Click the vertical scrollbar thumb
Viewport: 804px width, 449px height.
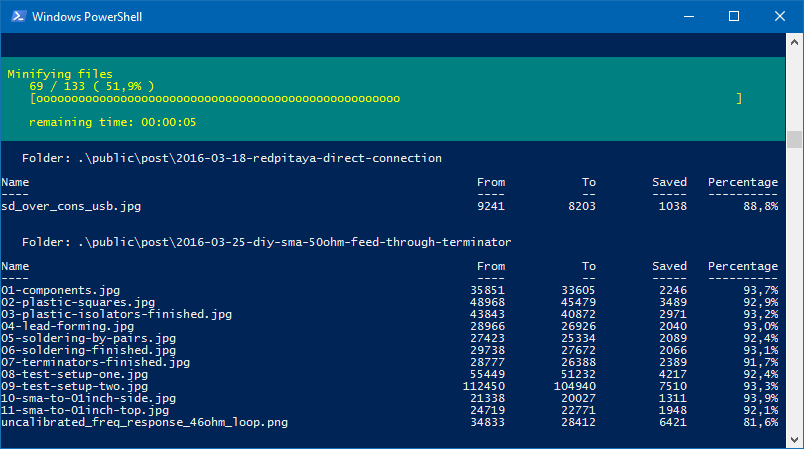[x=795, y=139]
